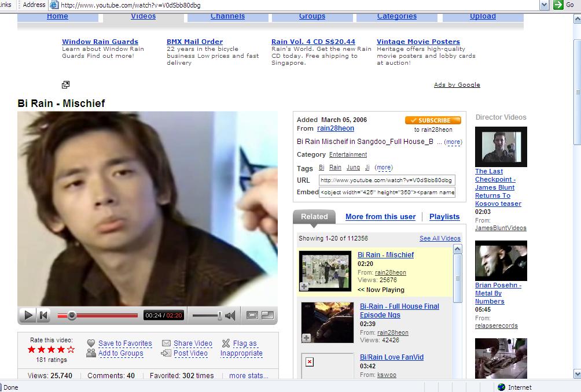
Task: Flag the video as inappropriate
Action: (241, 348)
